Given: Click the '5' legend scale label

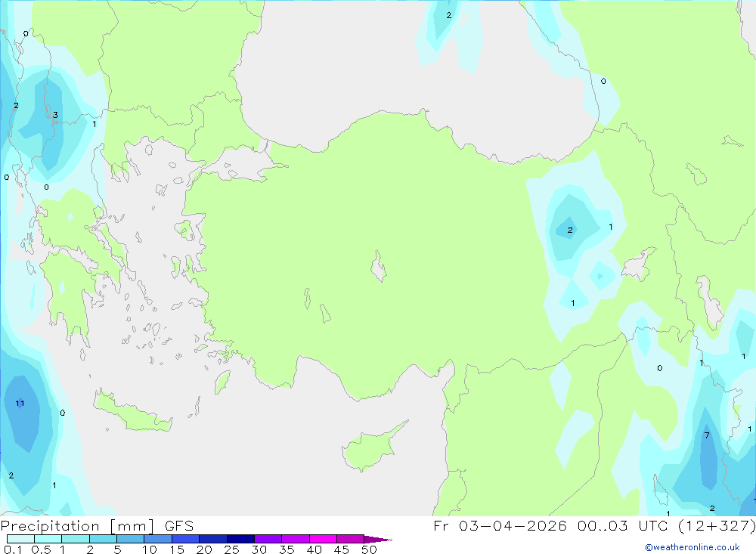Looking at the screenshot, I should pos(117,549).
